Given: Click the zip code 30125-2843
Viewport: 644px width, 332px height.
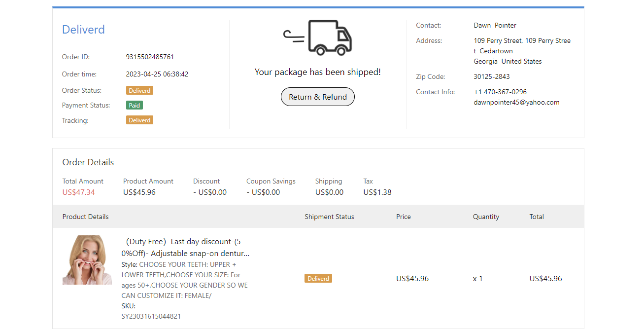Looking at the screenshot, I should 491,77.
